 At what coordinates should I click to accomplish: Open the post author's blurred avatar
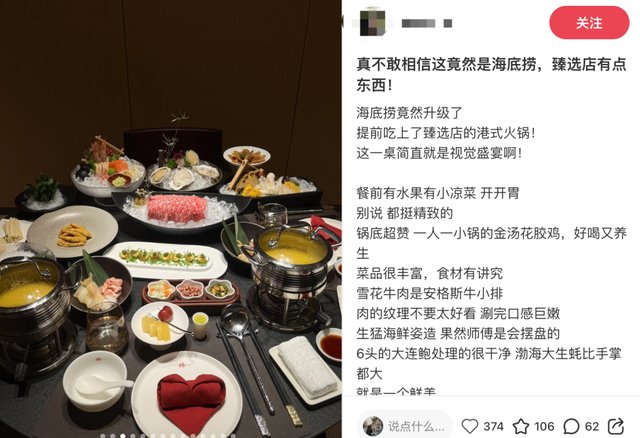pos(372,23)
